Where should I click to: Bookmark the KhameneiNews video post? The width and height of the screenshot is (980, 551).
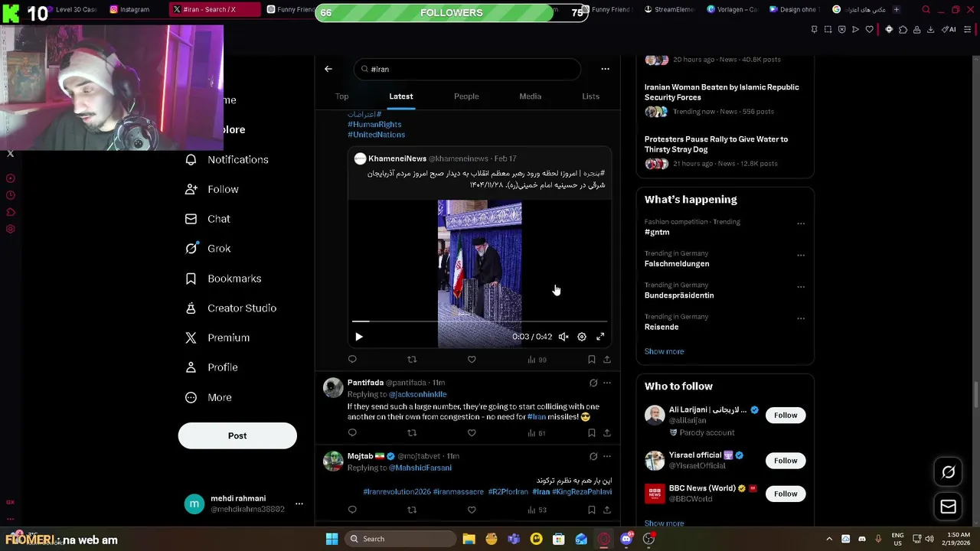click(592, 359)
